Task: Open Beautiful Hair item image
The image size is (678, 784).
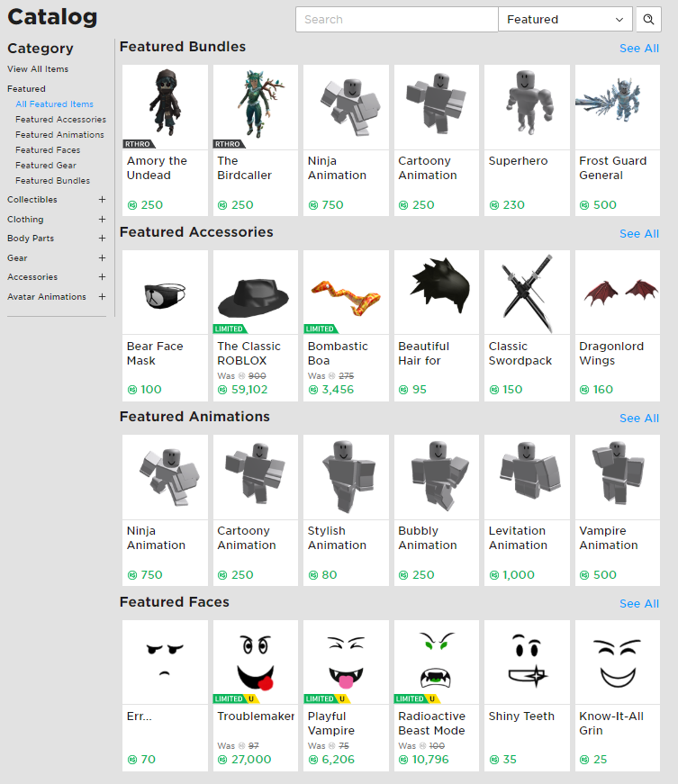Action: click(x=437, y=293)
